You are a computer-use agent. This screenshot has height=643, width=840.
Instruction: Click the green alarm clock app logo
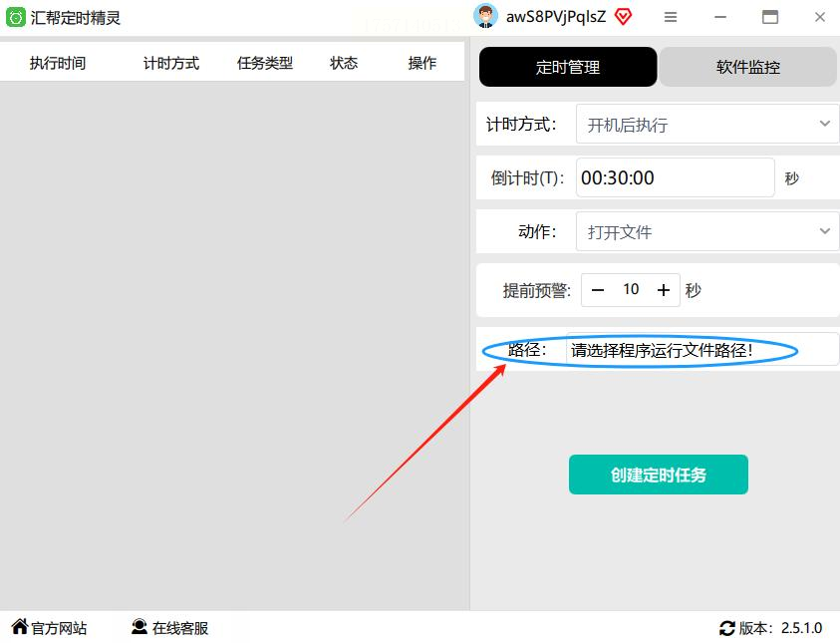[16, 17]
